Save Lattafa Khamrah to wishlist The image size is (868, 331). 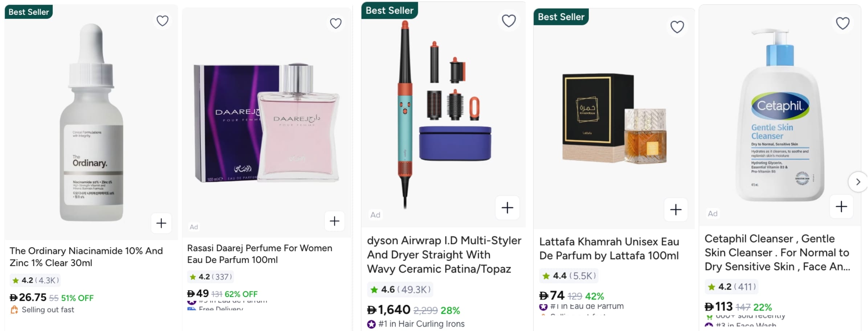(677, 27)
